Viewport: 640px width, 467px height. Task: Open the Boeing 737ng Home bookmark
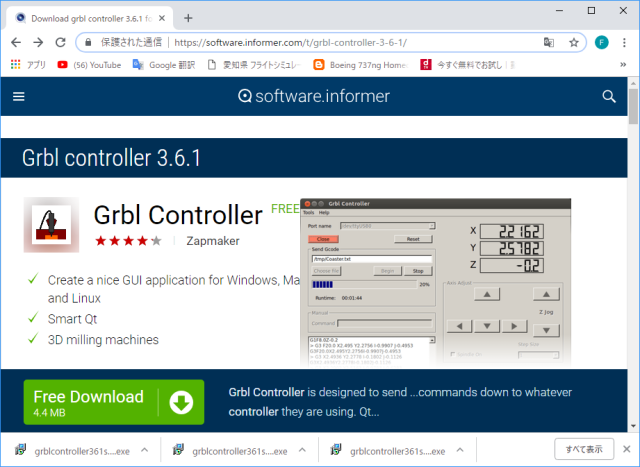click(x=361, y=65)
